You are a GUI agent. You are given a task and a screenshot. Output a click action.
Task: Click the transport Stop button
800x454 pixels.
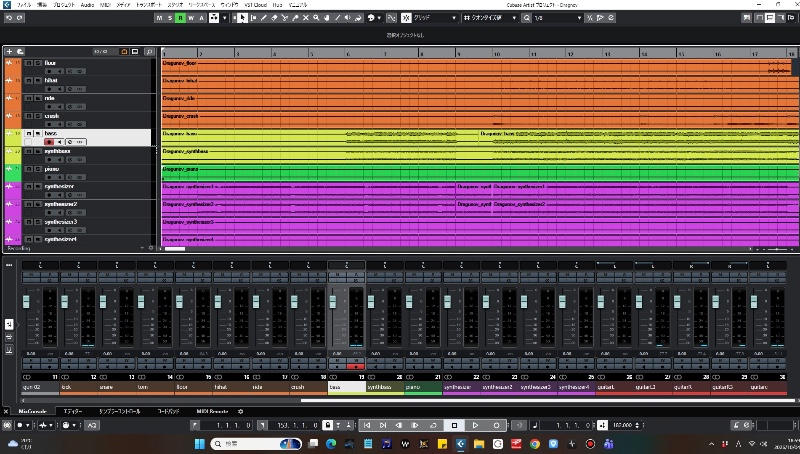click(454, 425)
